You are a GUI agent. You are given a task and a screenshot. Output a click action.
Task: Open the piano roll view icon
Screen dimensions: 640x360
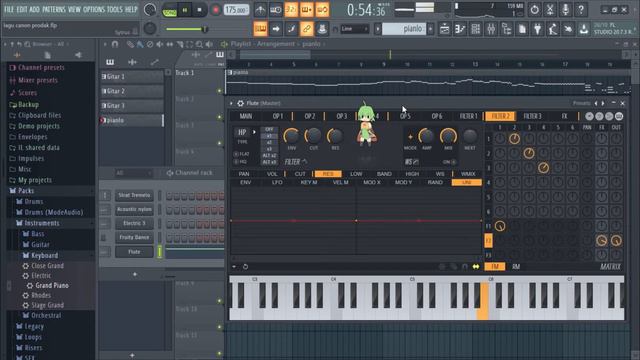[460, 29]
